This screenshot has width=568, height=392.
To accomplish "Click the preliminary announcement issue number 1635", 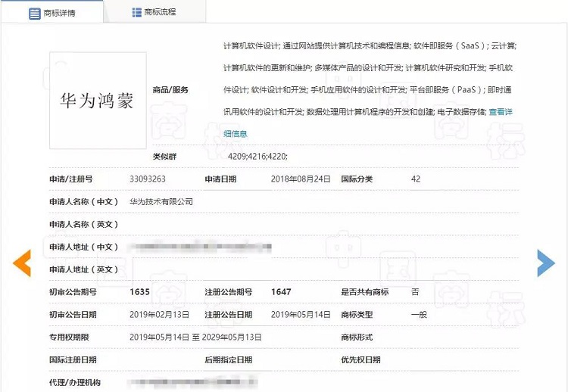I will click(x=140, y=292).
